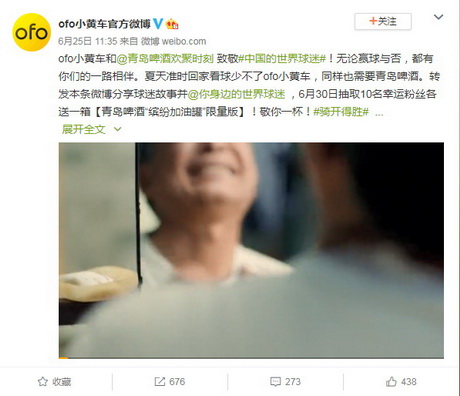Viewport: 460px width, 396px height.
Task: Like the post with thumbs-up icon
Action: (391, 382)
